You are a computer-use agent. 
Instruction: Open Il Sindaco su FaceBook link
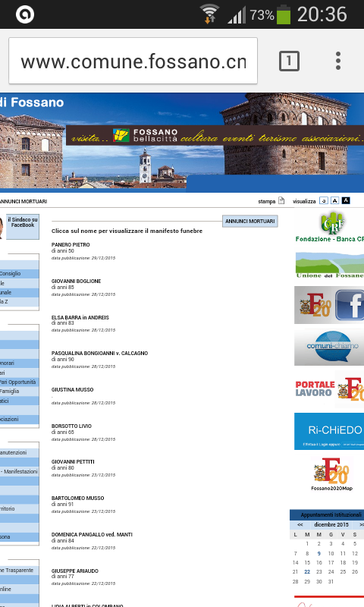23,222
